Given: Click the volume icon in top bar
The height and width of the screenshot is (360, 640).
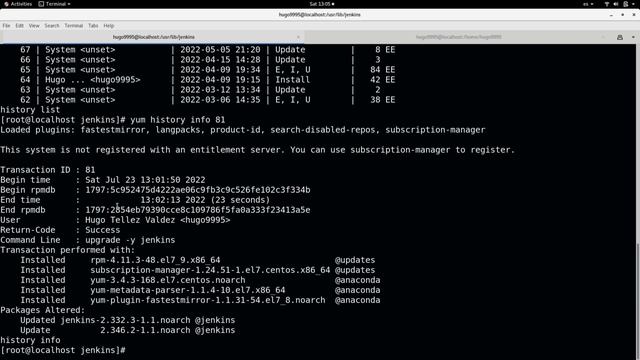Looking at the screenshot, I should pyautogui.click(x=616, y=4).
